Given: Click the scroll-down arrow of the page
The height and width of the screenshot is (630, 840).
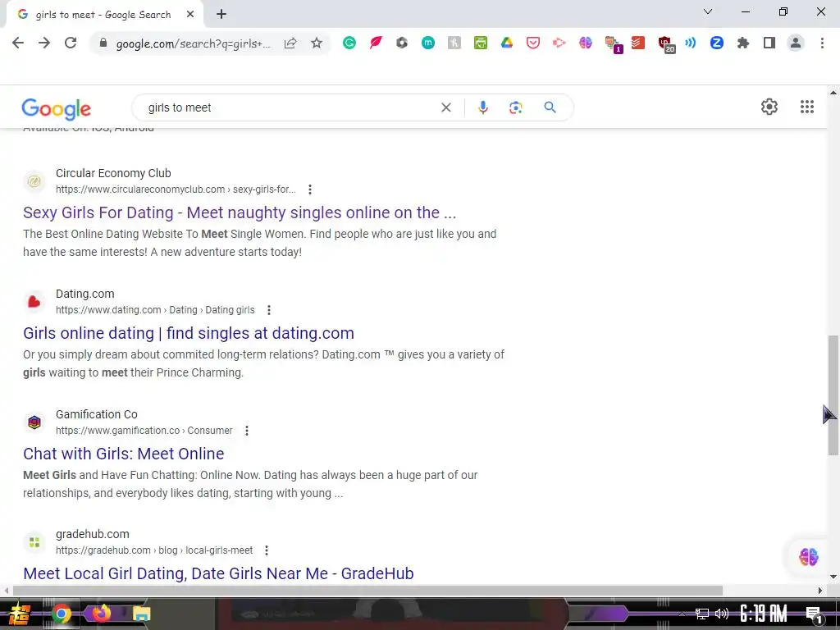Looking at the screenshot, I should tap(833, 577).
